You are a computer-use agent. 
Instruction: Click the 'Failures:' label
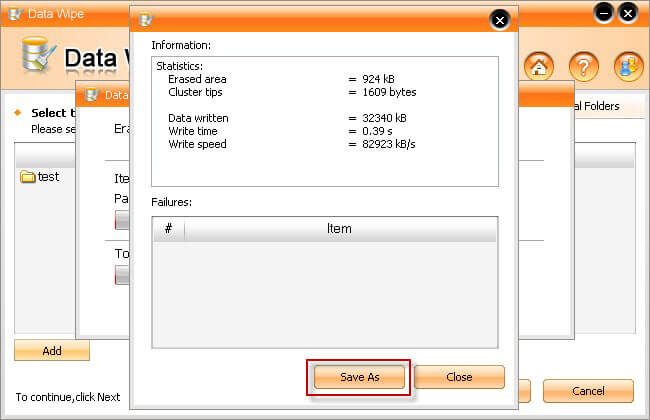click(172, 202)
